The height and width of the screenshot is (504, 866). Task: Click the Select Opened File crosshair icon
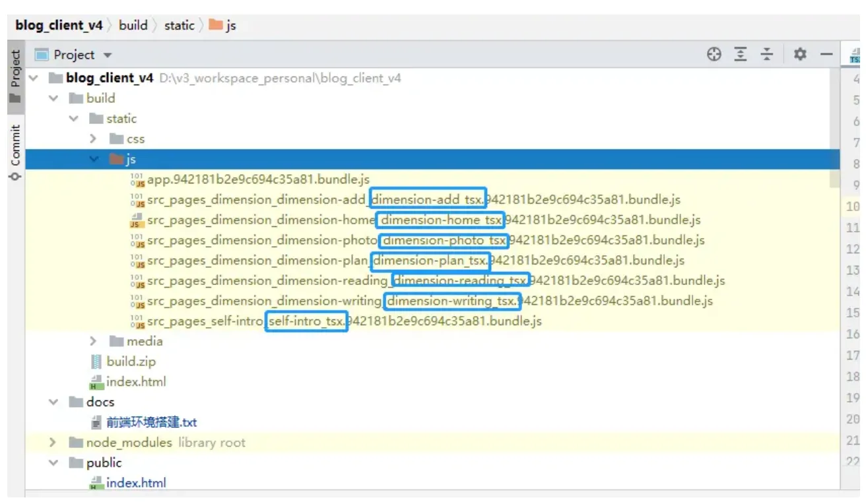714,55
